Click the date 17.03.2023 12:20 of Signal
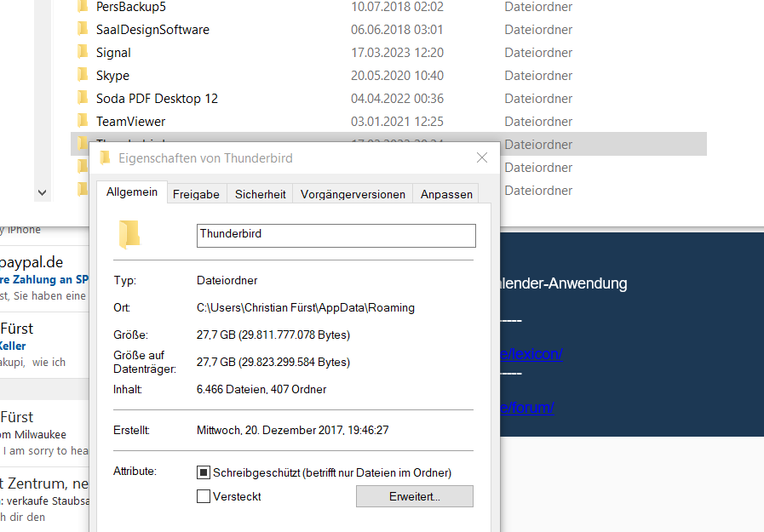Screen dimensions: 764x532 click(397, 53)
